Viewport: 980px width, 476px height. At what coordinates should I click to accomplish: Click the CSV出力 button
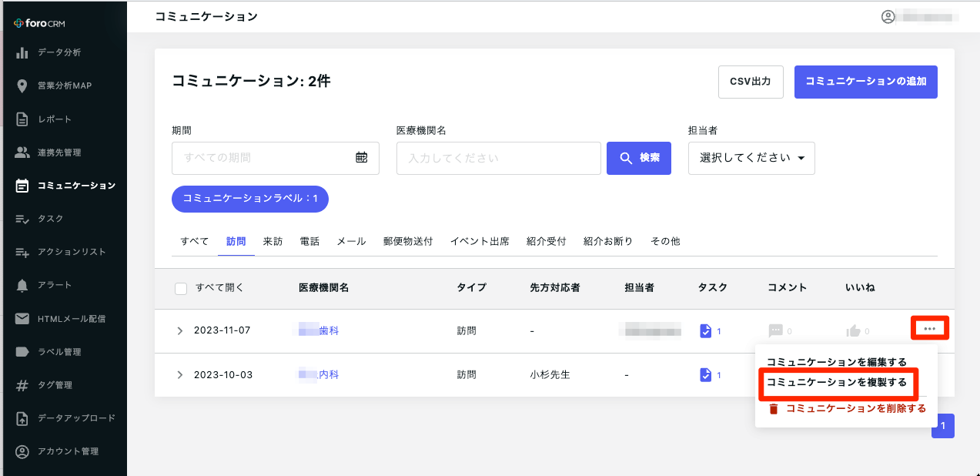click(751, 82)
